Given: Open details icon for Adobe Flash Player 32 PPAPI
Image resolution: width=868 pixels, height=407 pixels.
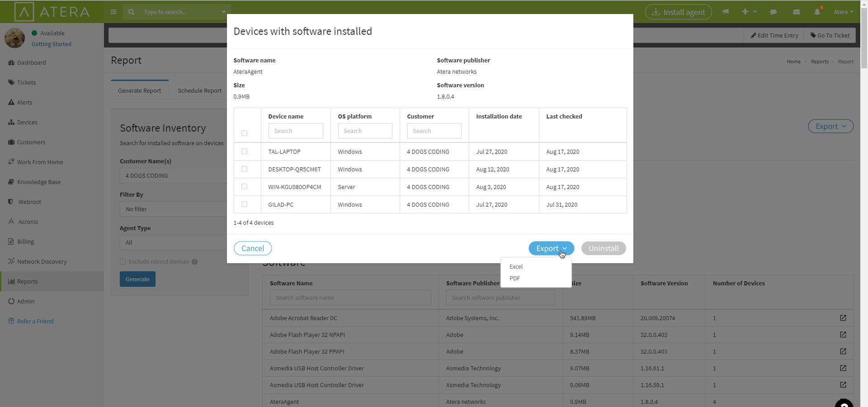Looking at the screenshot, I should [x=843, y=351].
